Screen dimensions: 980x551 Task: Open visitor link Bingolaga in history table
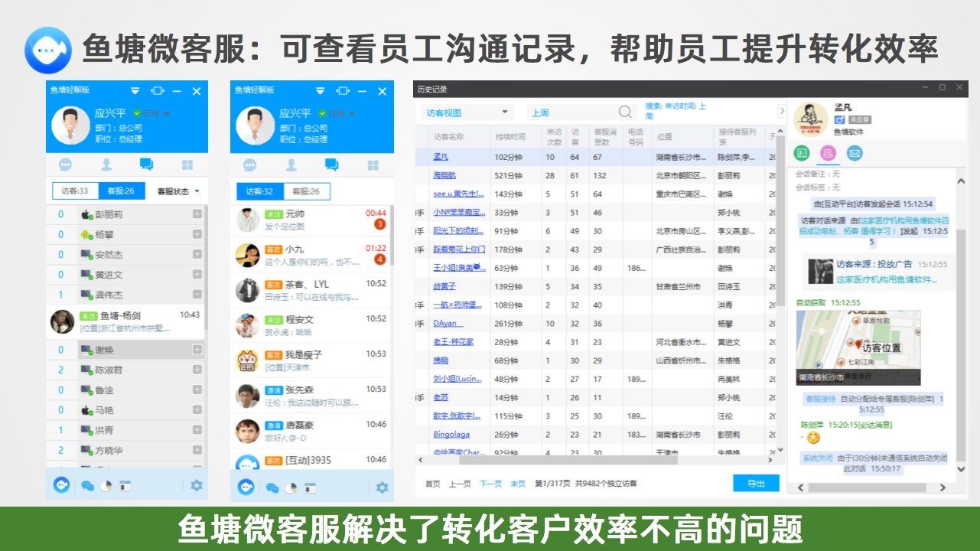[x=451, y=435]
